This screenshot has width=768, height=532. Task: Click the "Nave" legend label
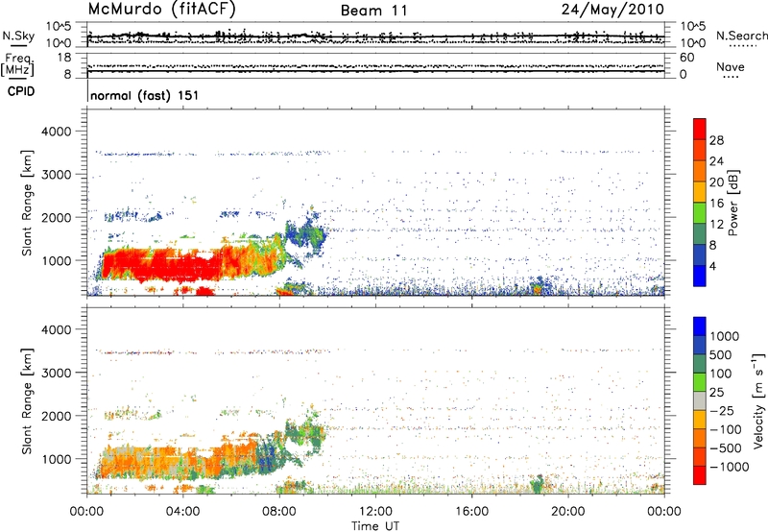click(x=731, y=66)
